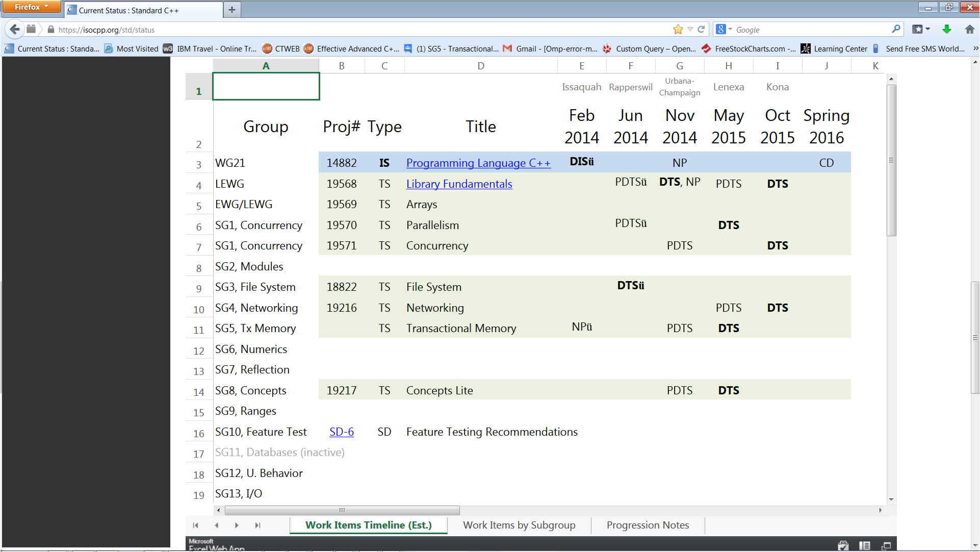The width and height of the screenshot is (980, 552).
Task: Click the spreadsheet horizontal scrollbar thumb
Action: pos(342,510)
